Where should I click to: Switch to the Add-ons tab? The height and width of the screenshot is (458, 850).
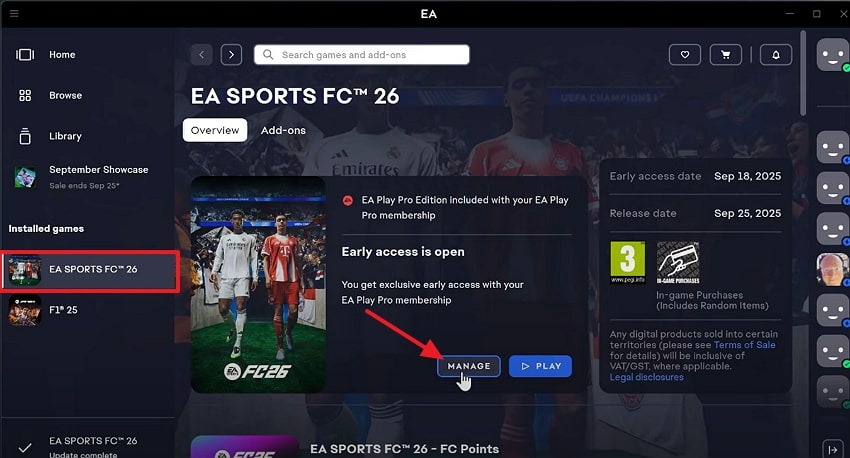tap(283, 130)
